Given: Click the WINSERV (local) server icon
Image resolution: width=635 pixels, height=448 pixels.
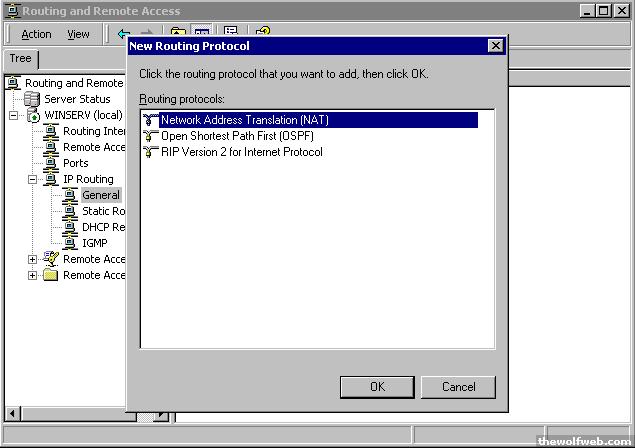Looking at the screenshot, I should point(32,115).
